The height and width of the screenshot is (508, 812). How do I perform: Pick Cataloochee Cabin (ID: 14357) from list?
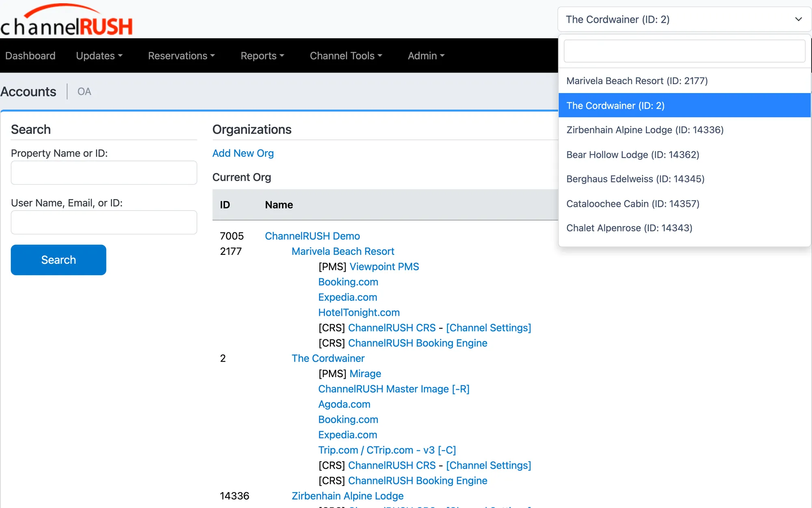(685, 204)
